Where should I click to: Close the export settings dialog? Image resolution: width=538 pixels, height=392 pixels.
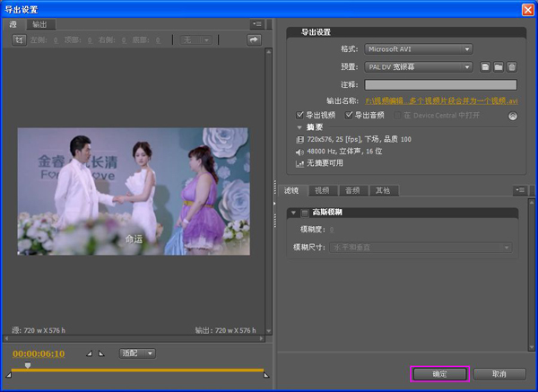pos(528,10)
